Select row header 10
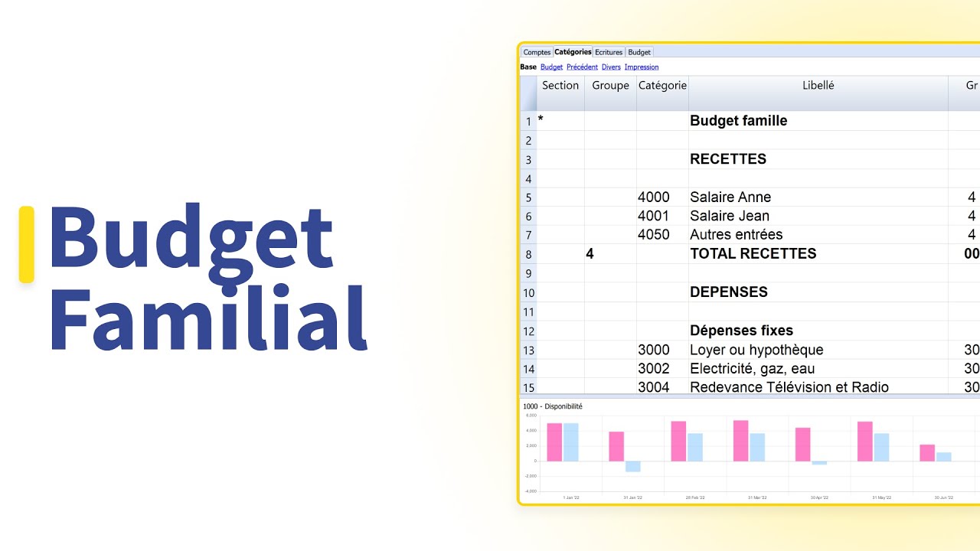The height and width of the screenshot is (551, 980). pos(528,292)
